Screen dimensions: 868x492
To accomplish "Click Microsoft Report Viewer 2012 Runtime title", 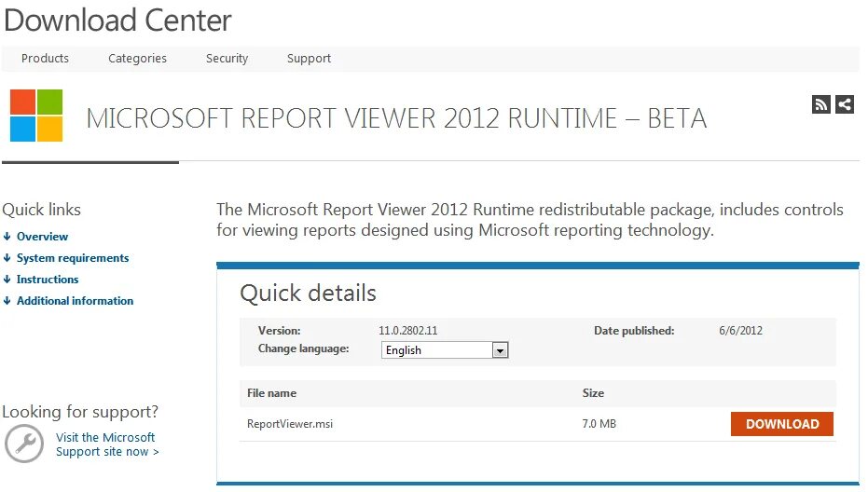I will coord(396,118).
